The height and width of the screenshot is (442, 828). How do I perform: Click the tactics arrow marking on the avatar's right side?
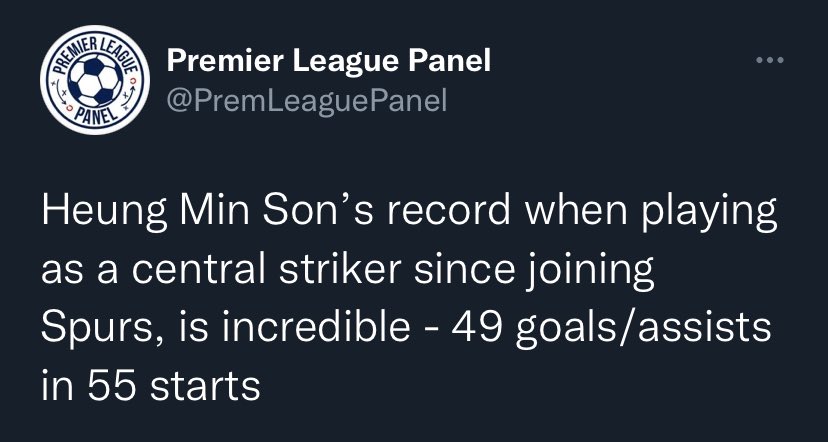coord(130,93)
